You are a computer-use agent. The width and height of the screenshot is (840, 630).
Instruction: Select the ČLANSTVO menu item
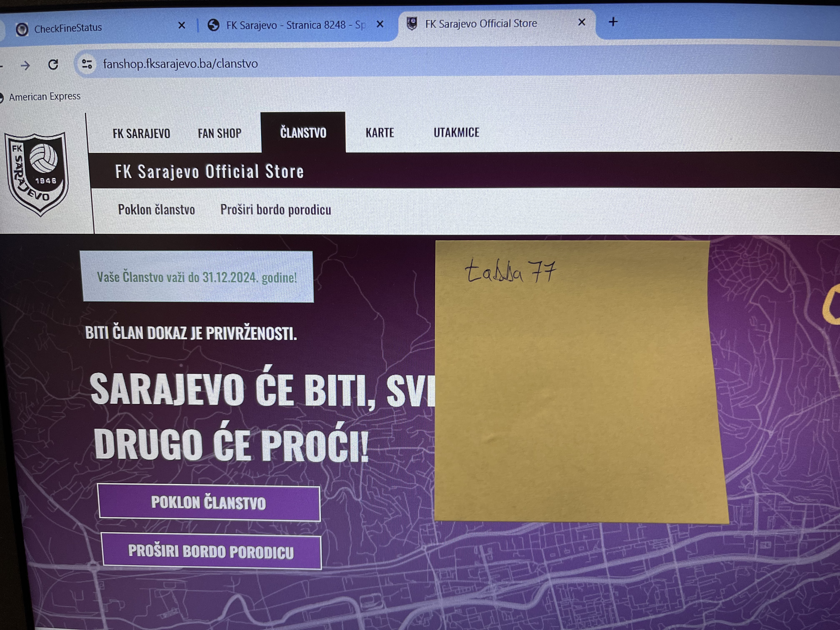pos(303,132)
